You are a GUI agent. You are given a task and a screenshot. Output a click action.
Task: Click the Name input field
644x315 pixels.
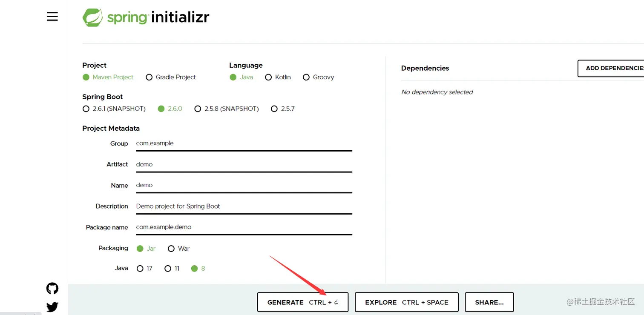[244, 185]
